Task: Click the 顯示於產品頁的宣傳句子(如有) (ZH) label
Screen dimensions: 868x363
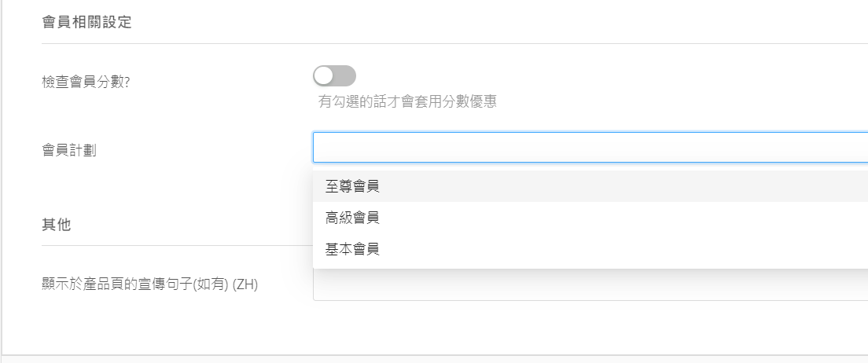Action: tap(149, 284)
